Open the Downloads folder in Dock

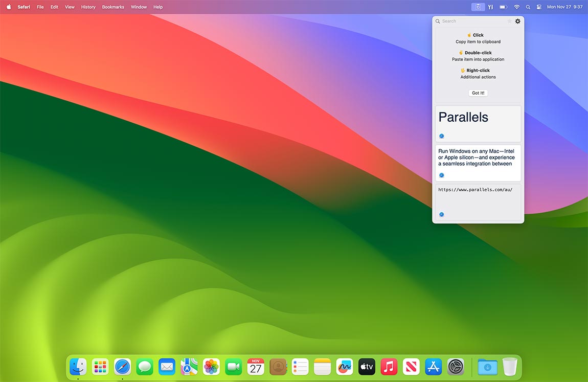[487, 367]
